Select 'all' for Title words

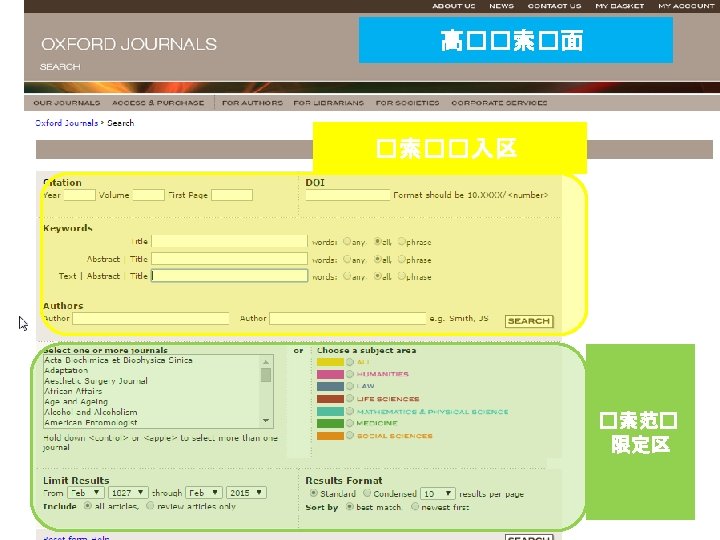[x=377, y=241]
